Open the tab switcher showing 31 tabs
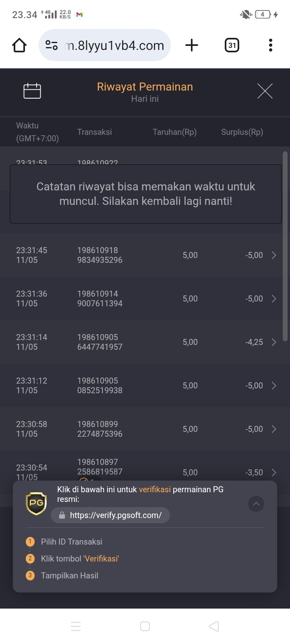This screenshot has width=290, height=644. (x=232, y=45)
